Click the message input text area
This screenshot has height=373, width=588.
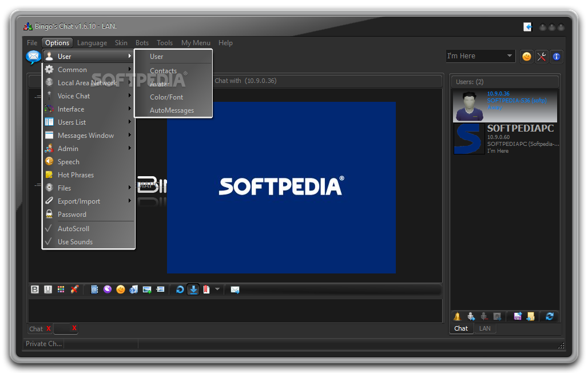point(235,310)
